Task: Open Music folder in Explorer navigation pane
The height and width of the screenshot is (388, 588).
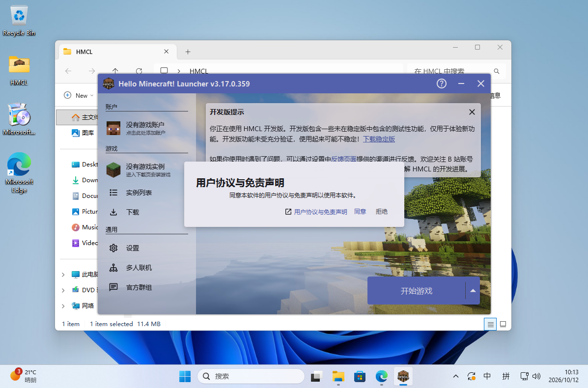Action: click(85, 227)
